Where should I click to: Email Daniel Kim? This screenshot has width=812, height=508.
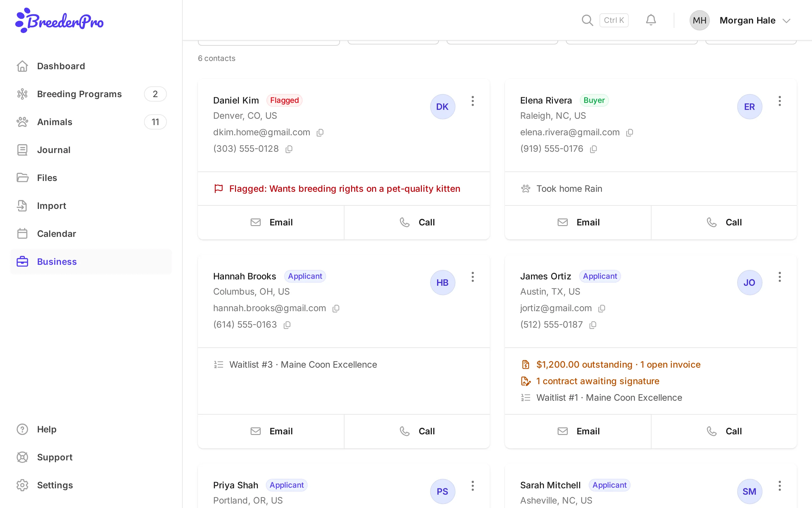click(271, 223)
